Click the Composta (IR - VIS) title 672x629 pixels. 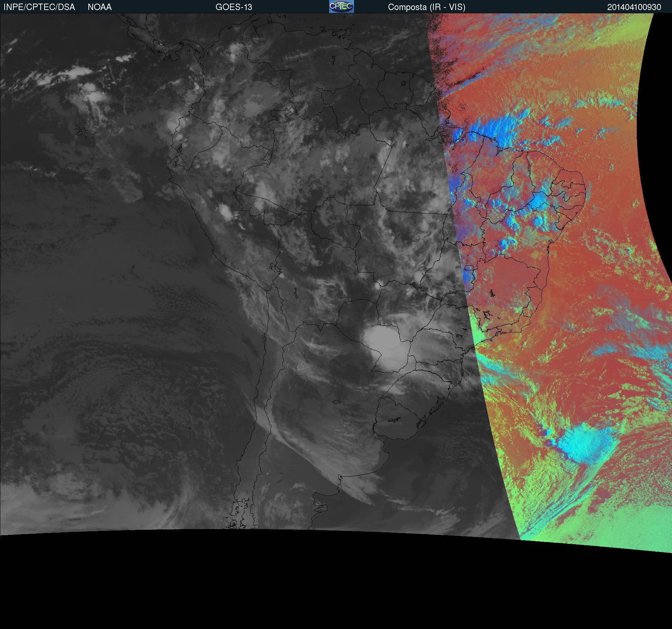tap(427, 7)
